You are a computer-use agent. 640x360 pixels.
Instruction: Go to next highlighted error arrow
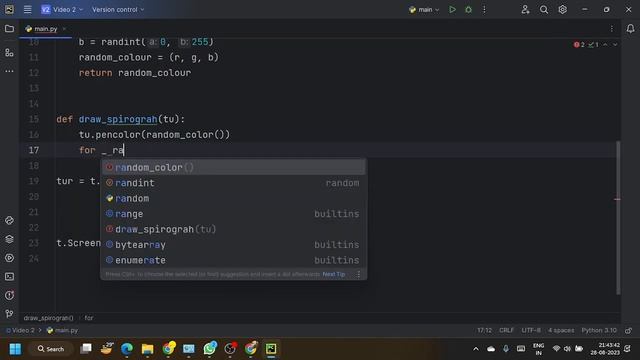point(615,44)
